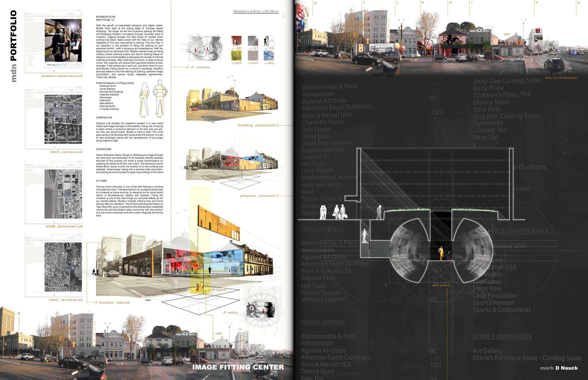Click the 'HOME FURNISHINGS' category heading

502,336
